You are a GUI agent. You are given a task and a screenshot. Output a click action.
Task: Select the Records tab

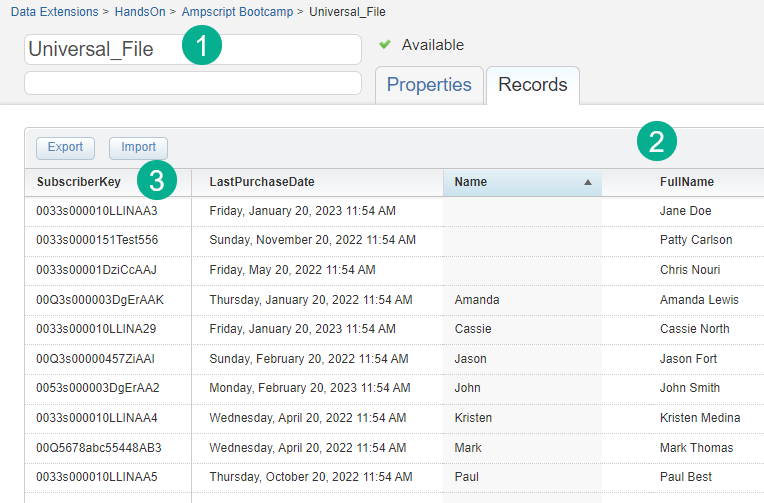[x=532, y=85]
